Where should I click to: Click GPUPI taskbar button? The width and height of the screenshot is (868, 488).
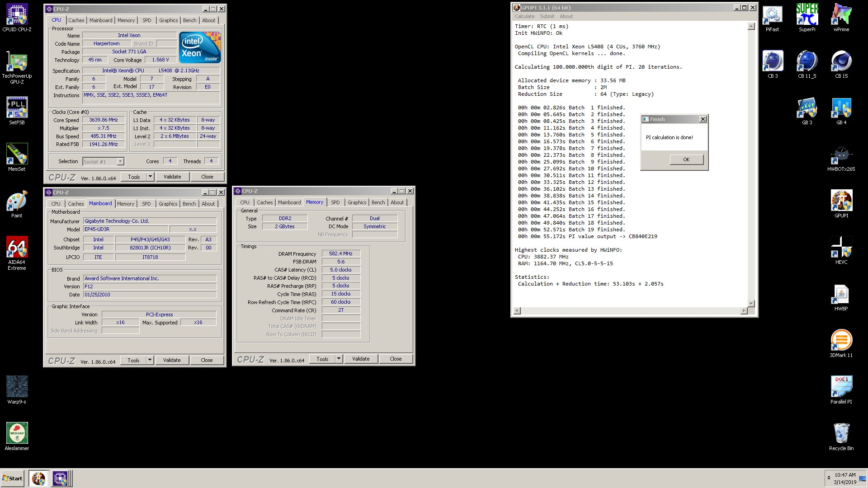[x=38, y=478]
